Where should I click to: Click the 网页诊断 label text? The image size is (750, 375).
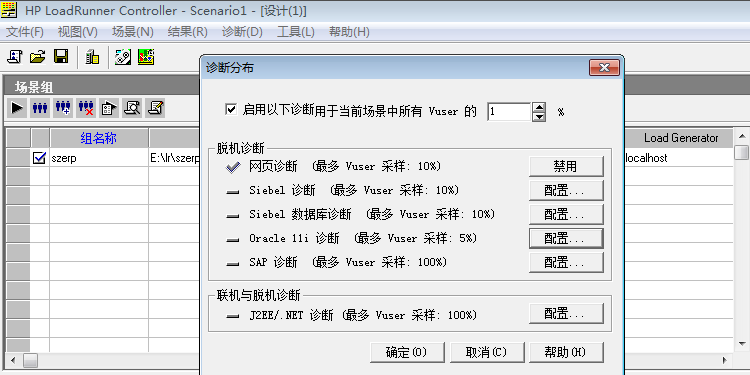coord(273,166)
